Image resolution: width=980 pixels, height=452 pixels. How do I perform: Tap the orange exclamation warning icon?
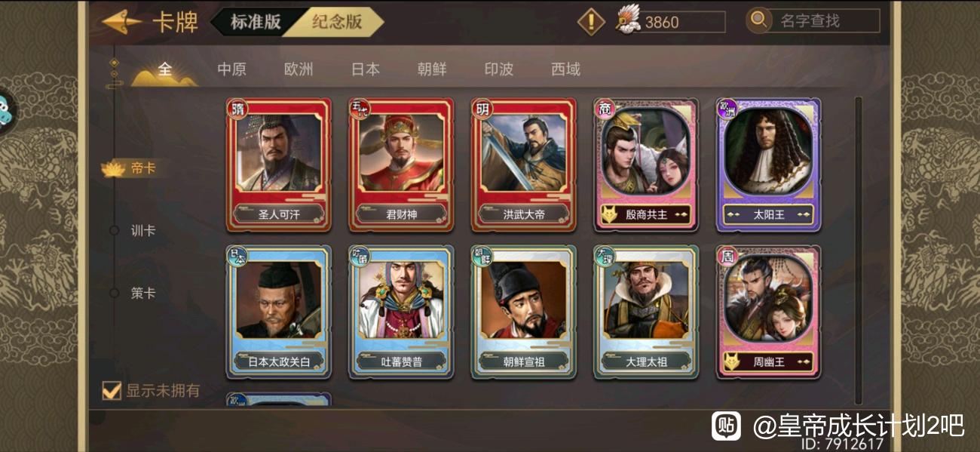point(592,21)
